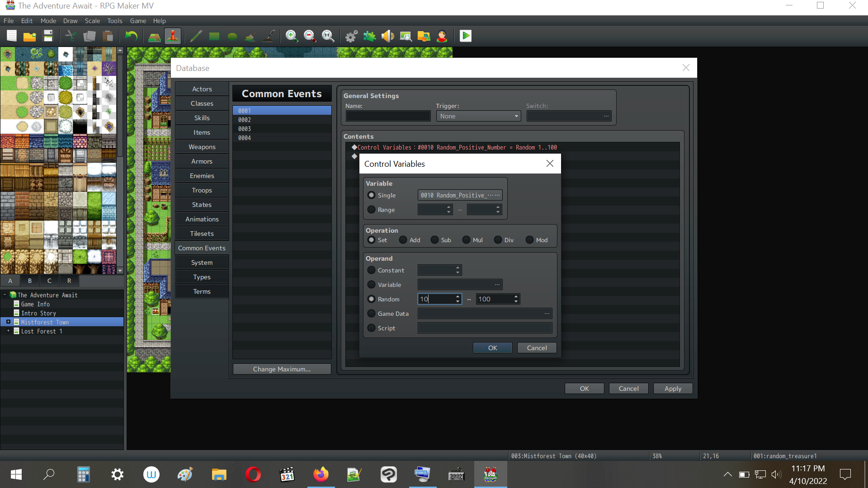
Task: Click the Zoom Out magnifier icon
Action: [x=310, y=36]
